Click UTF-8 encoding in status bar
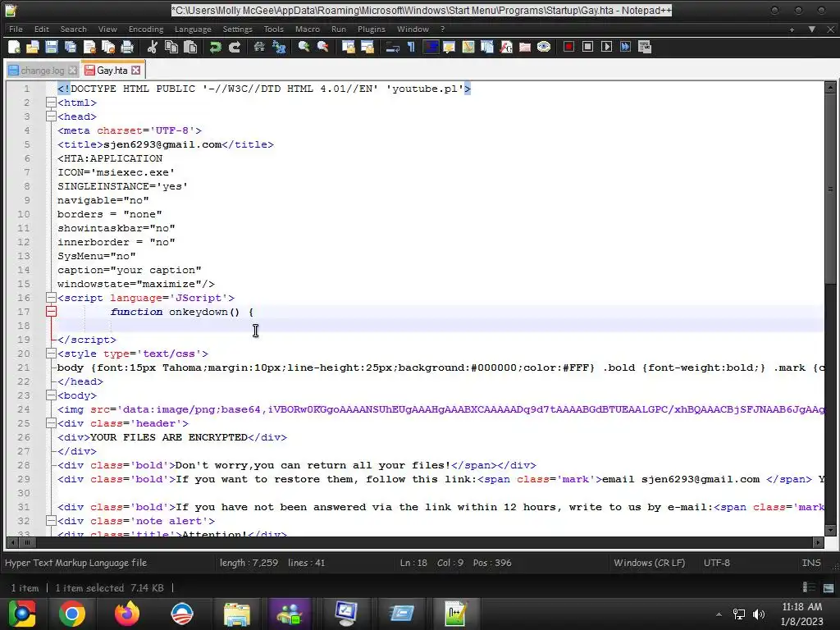This screenshot has width=840, height=630. pyautogui.click(x=716, y=563)
